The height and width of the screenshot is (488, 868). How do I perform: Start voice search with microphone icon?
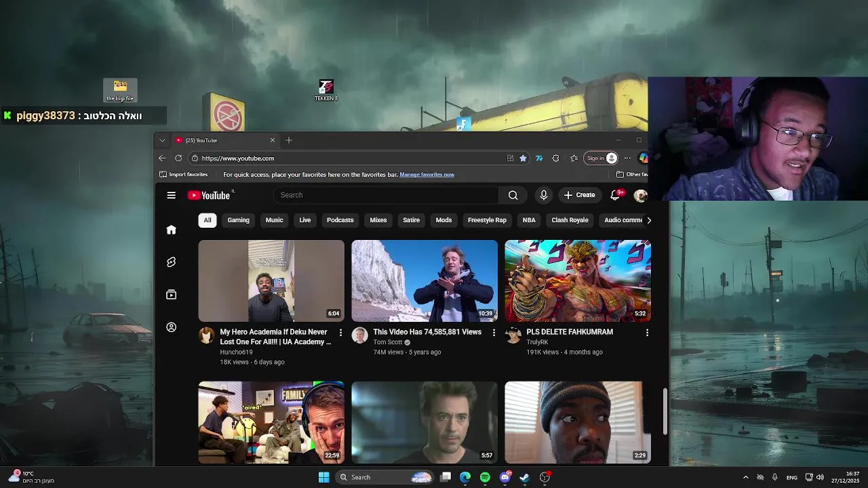(x=543, y=195)
